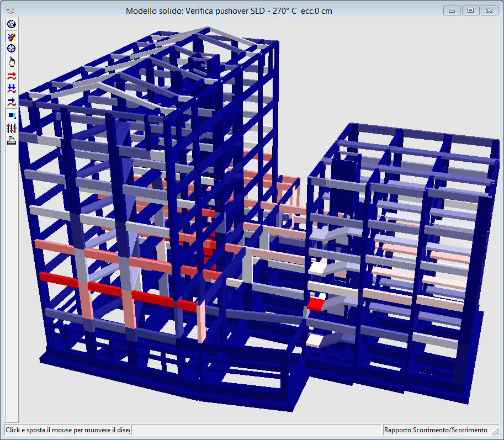This screenshot has width=504, height=440.
Task: Click the empty middle status bar field
Action: tap(257, 430)
